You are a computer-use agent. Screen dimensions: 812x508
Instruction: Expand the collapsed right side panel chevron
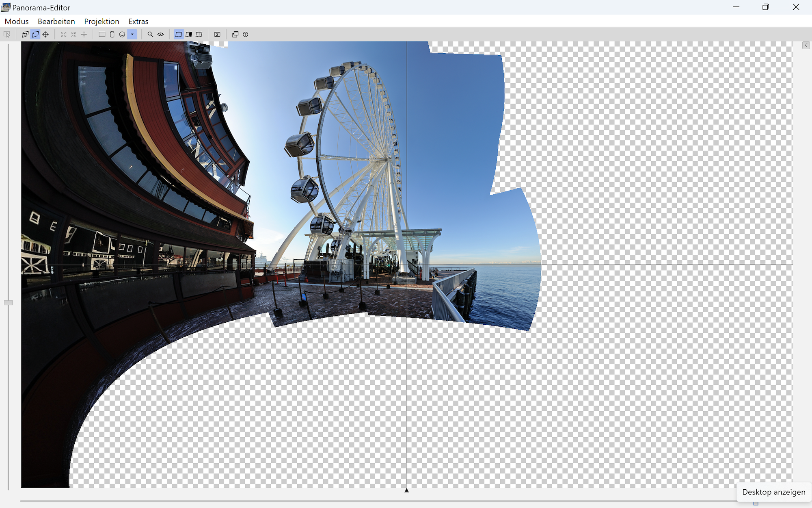pyautogui.click(x=806, y=46)
